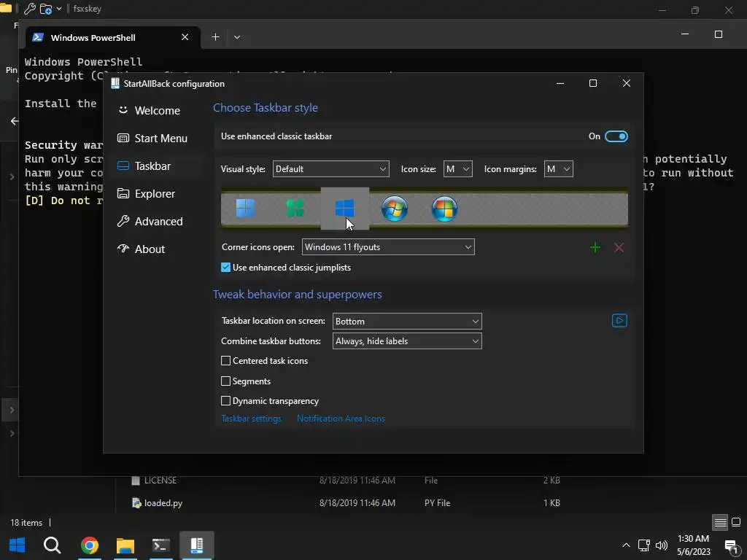Open the wrench icon in Explorer title bar
The width and height of the screenshot is (747, 560).
pos(29,9)
